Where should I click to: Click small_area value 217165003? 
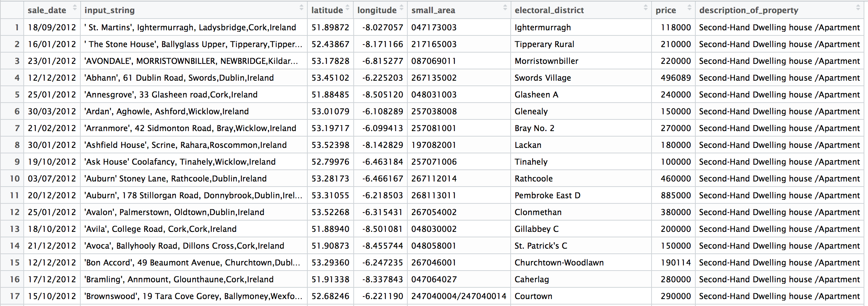click(x=434, y=44)
